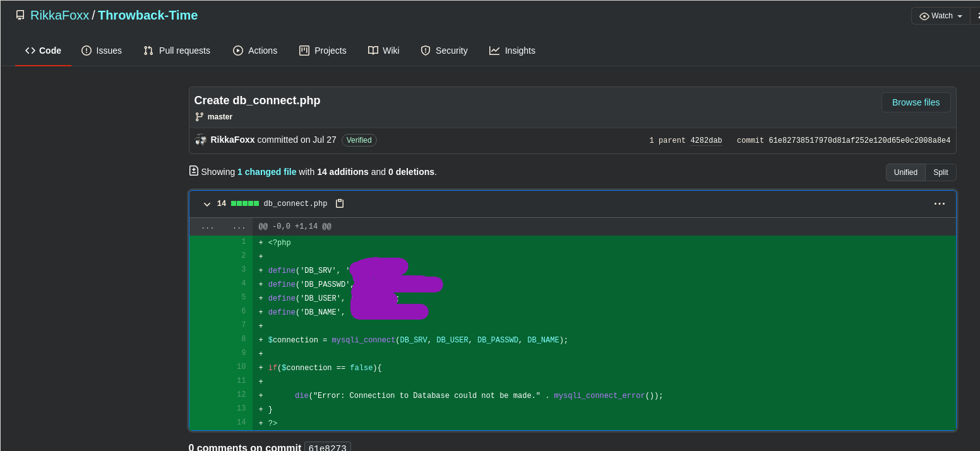Viewport: 980px width, 451px height.
Task: Open parent commit 4282dab
Action: pyautogui.click(x=705, y=140)
